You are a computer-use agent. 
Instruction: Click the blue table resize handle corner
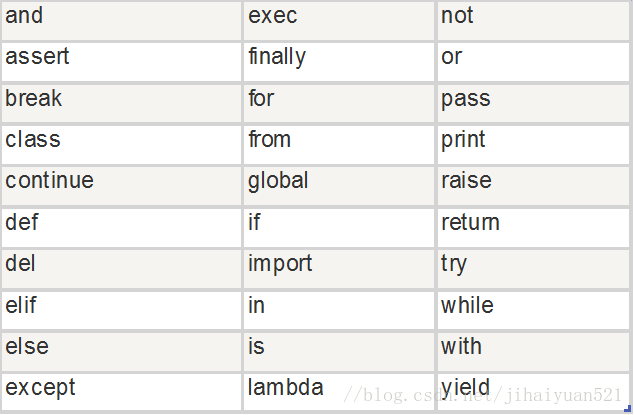pos(628,409)
